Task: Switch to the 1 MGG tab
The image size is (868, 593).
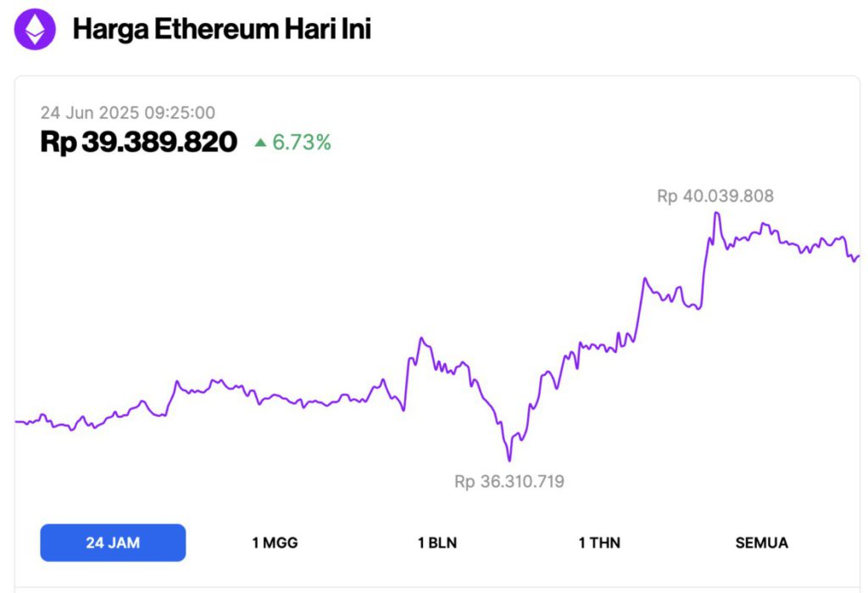Action: (x=275, y=543)
